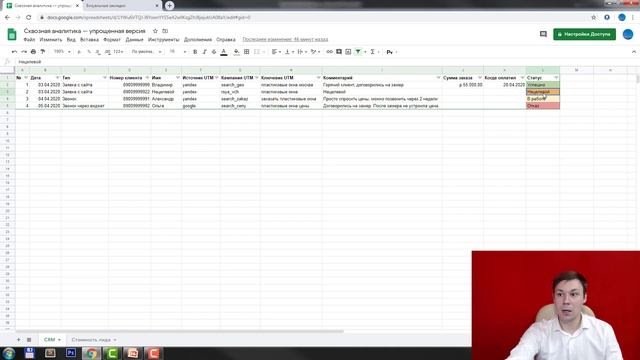The width and height of the screenshot is (640, 360).
Task: Open the Вставка menu
Action: tap(89, 40)
